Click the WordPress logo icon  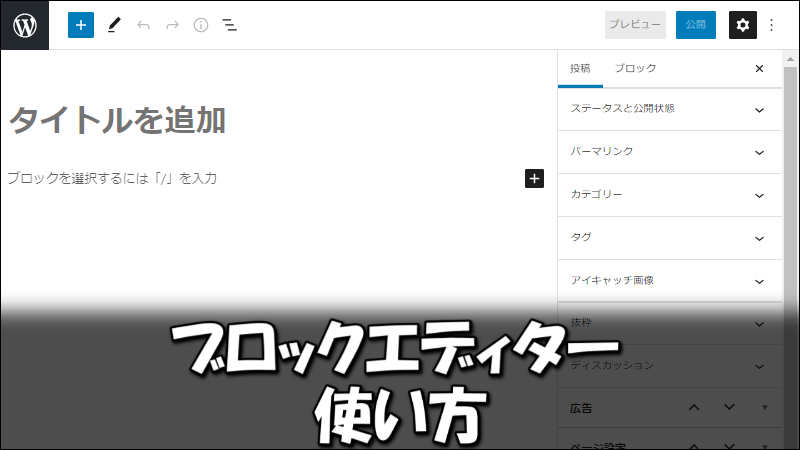[25, 25]
